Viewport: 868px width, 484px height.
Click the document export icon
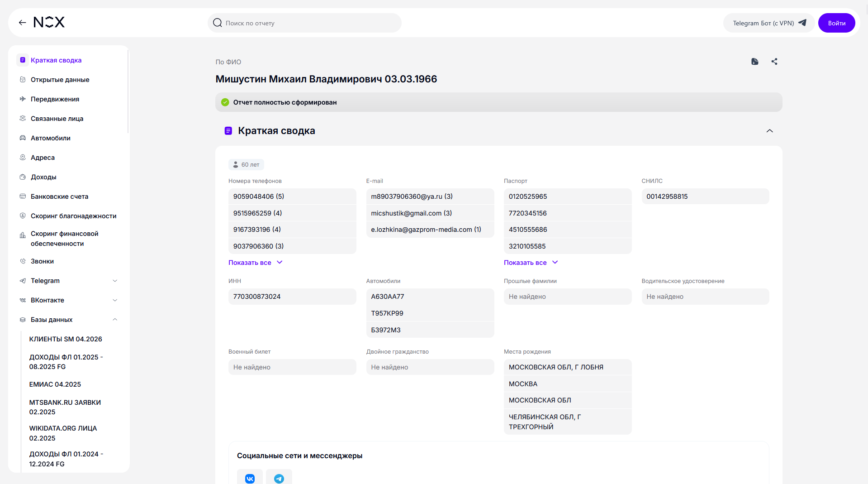point(754,62)
